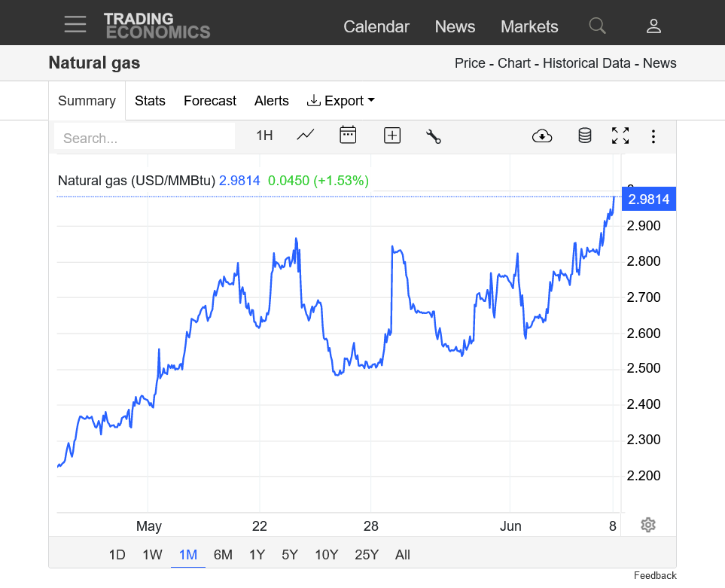Change chart type with line icon
Image resolution: width=725 pixels, height=588 pixels.
[306, 136]
